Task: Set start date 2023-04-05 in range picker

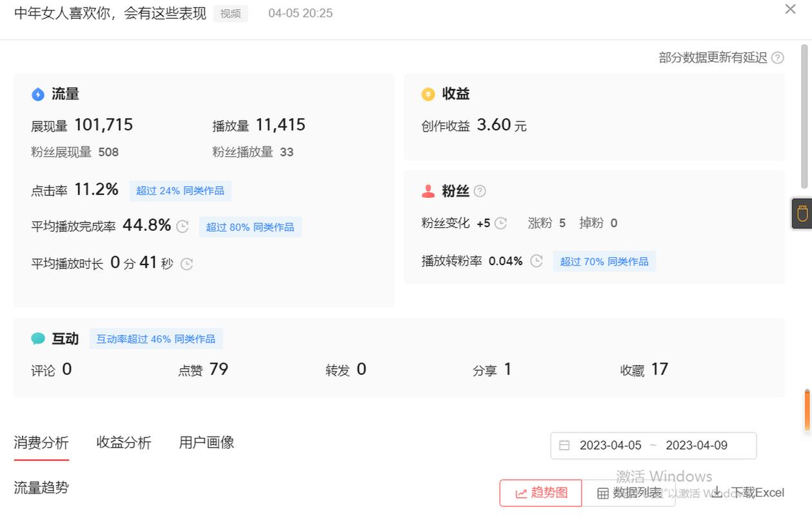Action: tap(611, 445)
